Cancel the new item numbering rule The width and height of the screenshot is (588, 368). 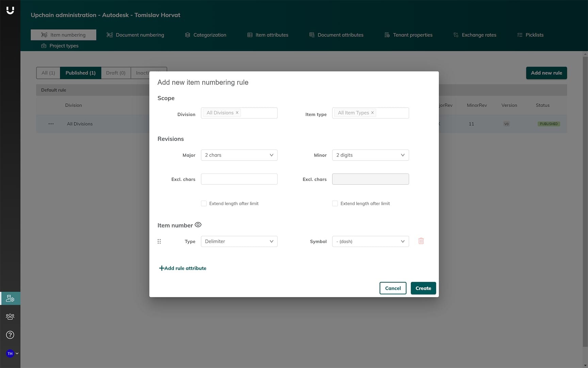(393, 288)
